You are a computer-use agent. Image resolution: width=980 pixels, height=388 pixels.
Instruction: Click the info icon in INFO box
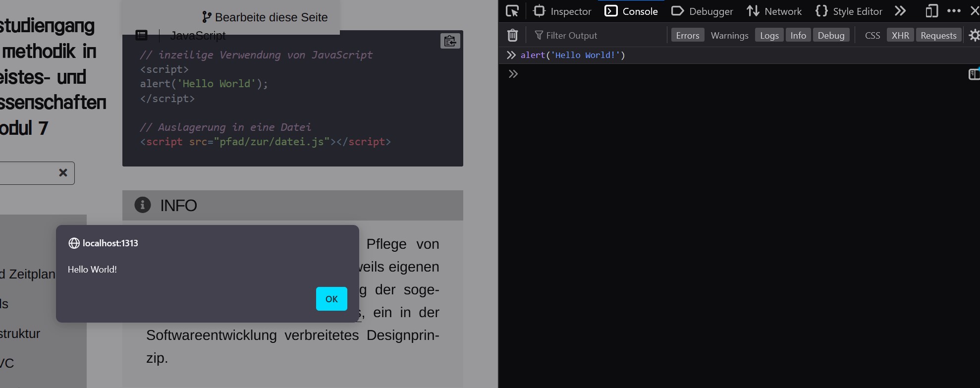click(x=143, y=205)
